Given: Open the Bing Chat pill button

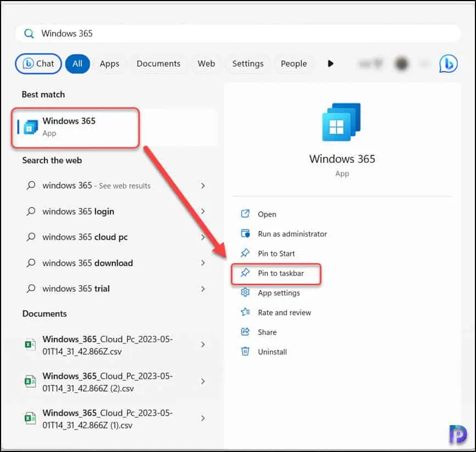Looking at the screenshot, I should (x=38, y=64).
